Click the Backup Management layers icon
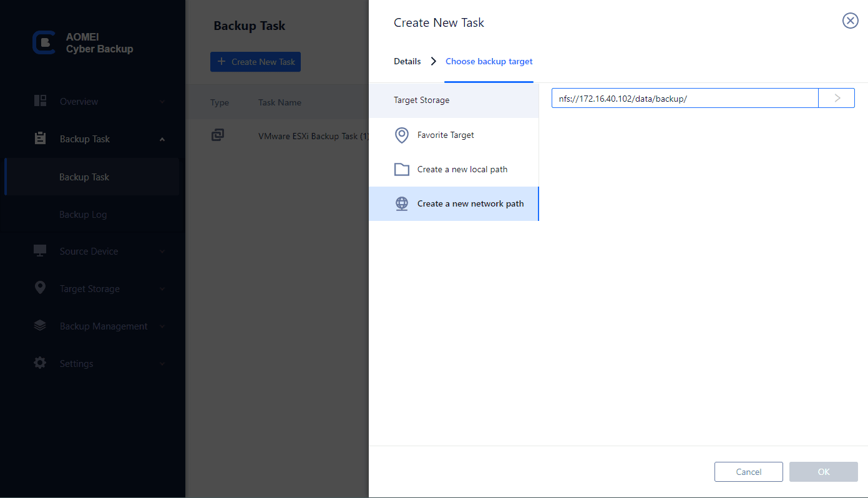The image size is (868, 498). click(x=41, y=326)
